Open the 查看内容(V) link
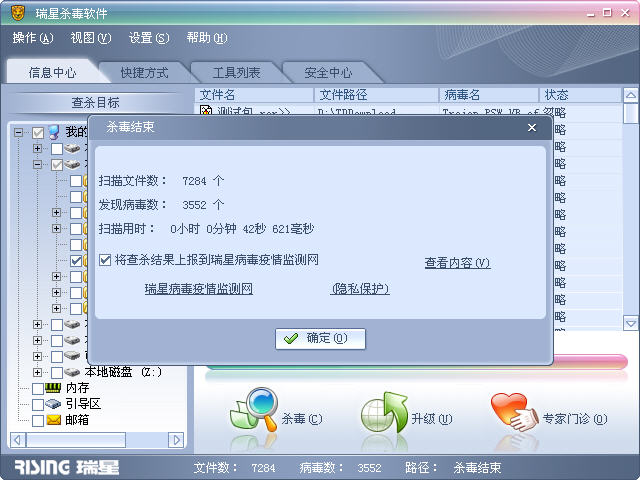This screenshot has width=640, height=480. pos(457,263)
